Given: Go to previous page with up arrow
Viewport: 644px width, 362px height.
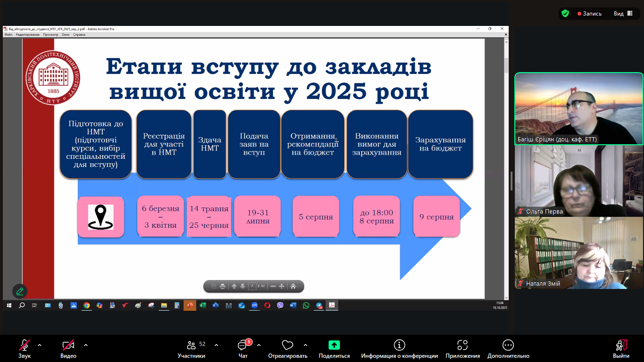Looking at the screenshot, I should 234,286.
